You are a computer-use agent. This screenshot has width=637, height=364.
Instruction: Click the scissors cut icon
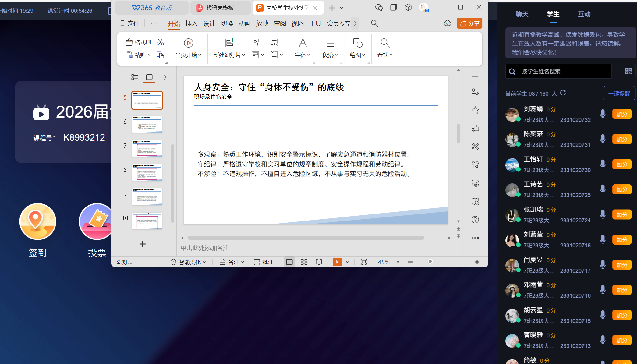coord(160,42)
